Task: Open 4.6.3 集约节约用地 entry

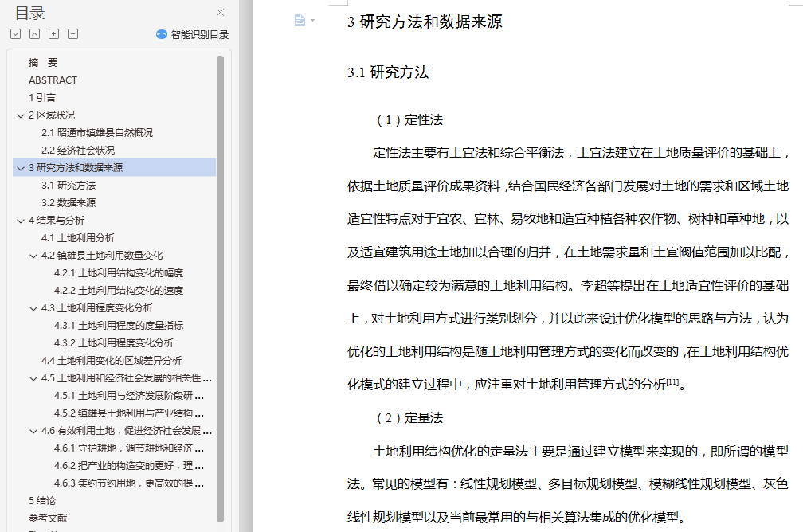Action: click(129, 483)
